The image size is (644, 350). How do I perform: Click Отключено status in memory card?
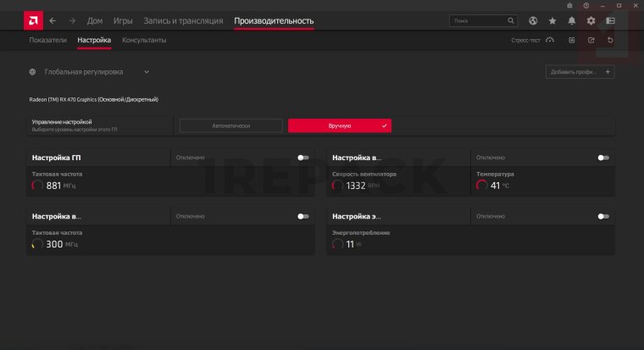190,216
